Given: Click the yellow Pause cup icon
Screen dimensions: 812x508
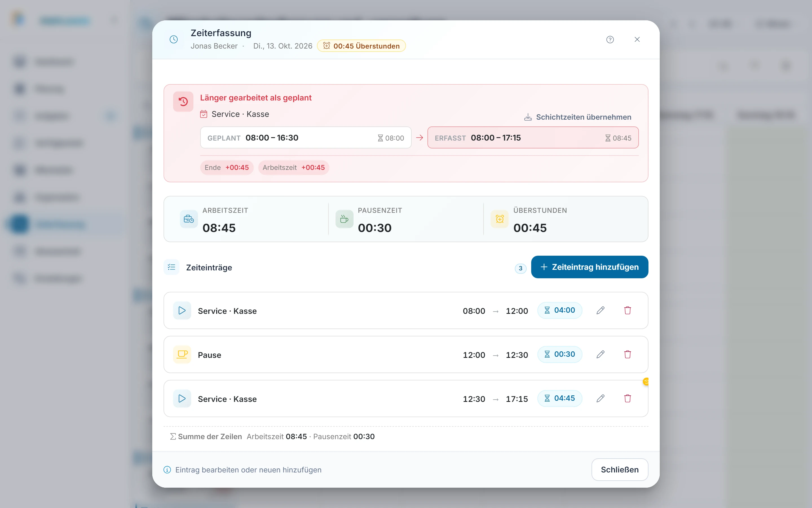Looking at the screenshot, I should pyautogui.click(x=182, y=354).
